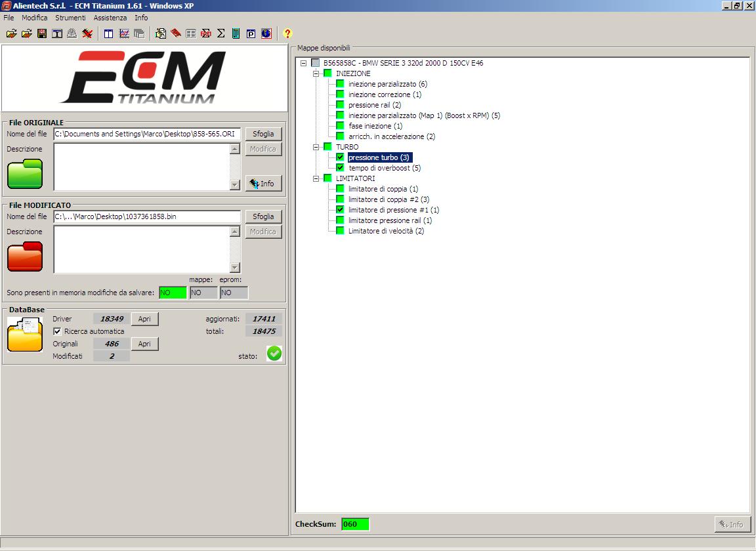Click the globe toolbar icon
Screen dimensions: 756x551
point(266,33)
